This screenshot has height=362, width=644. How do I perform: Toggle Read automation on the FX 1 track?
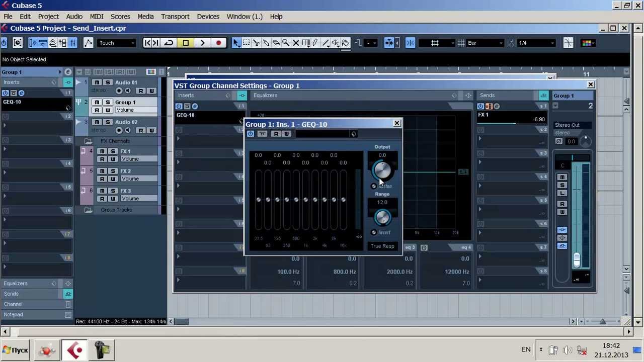[x=102, y=159]
